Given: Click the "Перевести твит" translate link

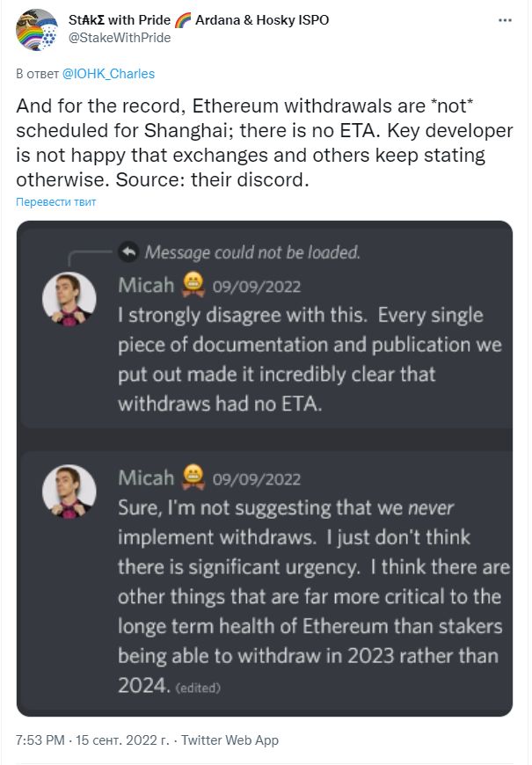Looking at the screenshot, I should click(x=56, y=201).
